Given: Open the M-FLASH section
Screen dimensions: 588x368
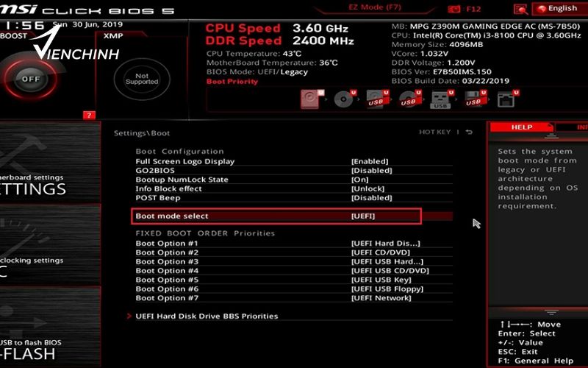Looking at the screenshot, I should (50, 328).
